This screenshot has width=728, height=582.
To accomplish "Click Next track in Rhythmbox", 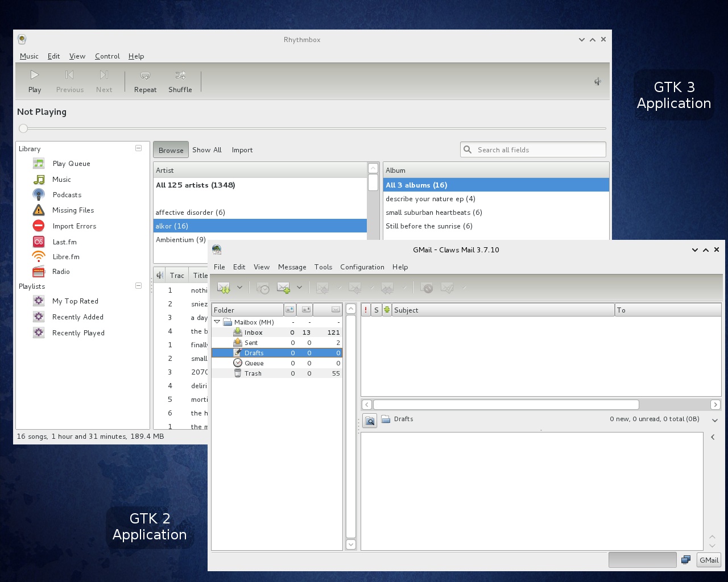I will (x=104, y=81).
